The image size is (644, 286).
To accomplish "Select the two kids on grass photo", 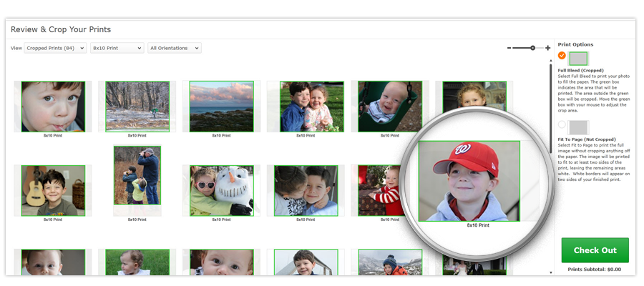I will (312, 107).
